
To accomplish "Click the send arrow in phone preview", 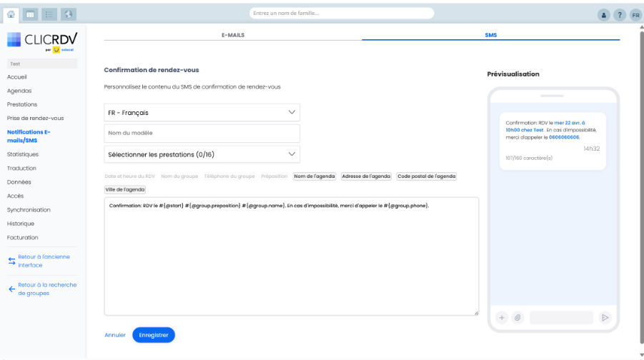I will (x=605, y=318).
